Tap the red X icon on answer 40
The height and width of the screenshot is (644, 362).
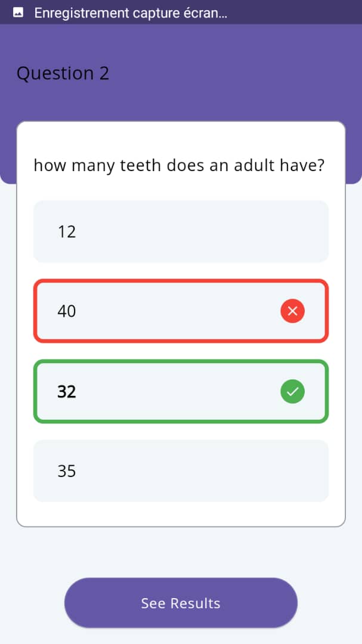pyautogui.click(x=293, y=311)
